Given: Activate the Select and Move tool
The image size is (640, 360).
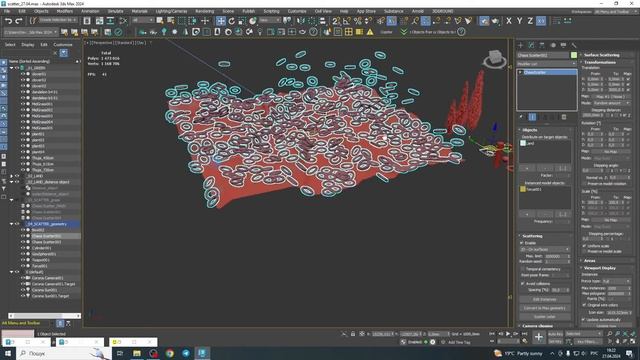Looking at the screenshot, I should (221, 21).
